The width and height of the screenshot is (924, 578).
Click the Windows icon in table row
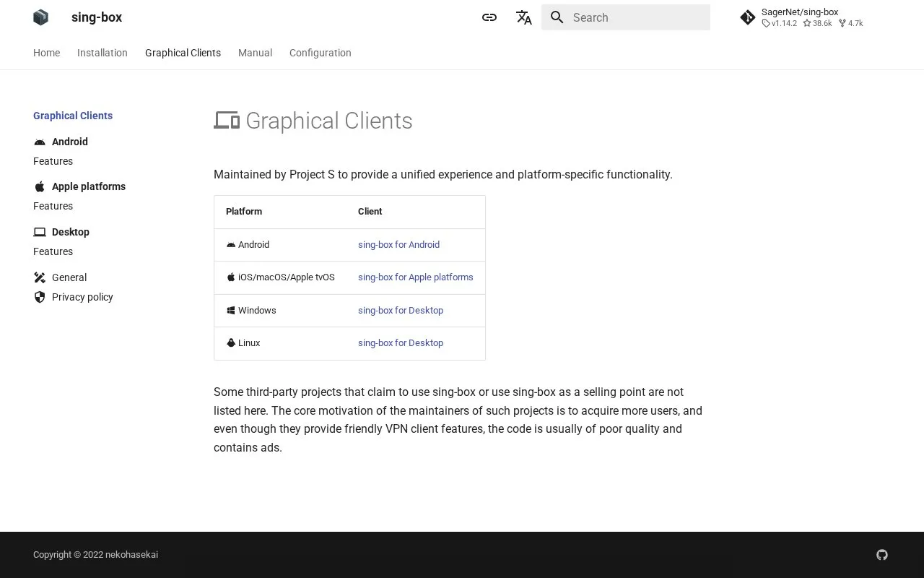(x=231, y=311)
